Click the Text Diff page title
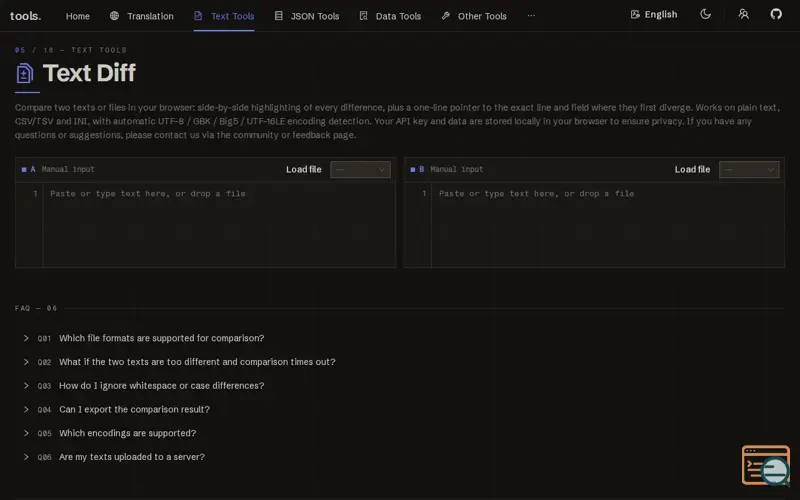Viewport: 800px width, 500px height. (89, 73)
